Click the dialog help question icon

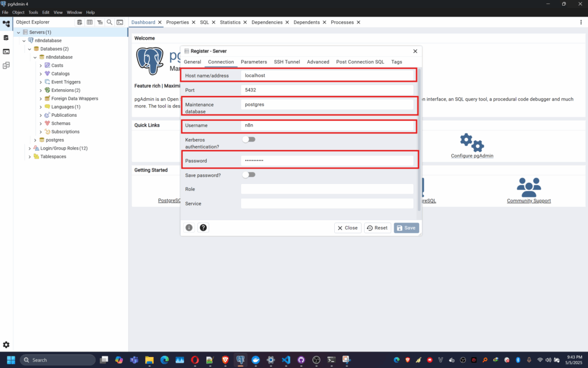click(203, 228)
